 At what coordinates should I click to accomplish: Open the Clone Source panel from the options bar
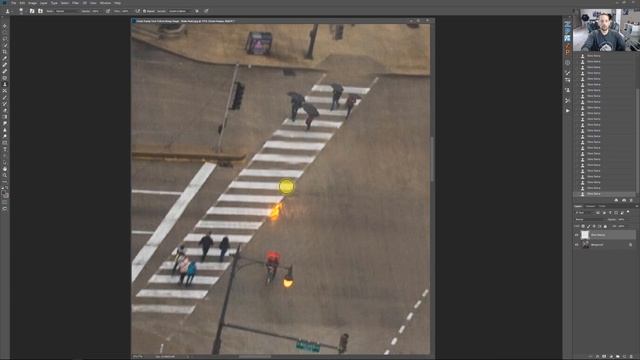[40, 11]
